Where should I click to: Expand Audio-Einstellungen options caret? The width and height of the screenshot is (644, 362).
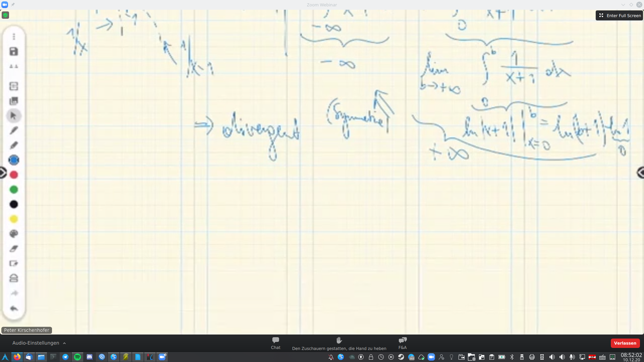(64, 343)
